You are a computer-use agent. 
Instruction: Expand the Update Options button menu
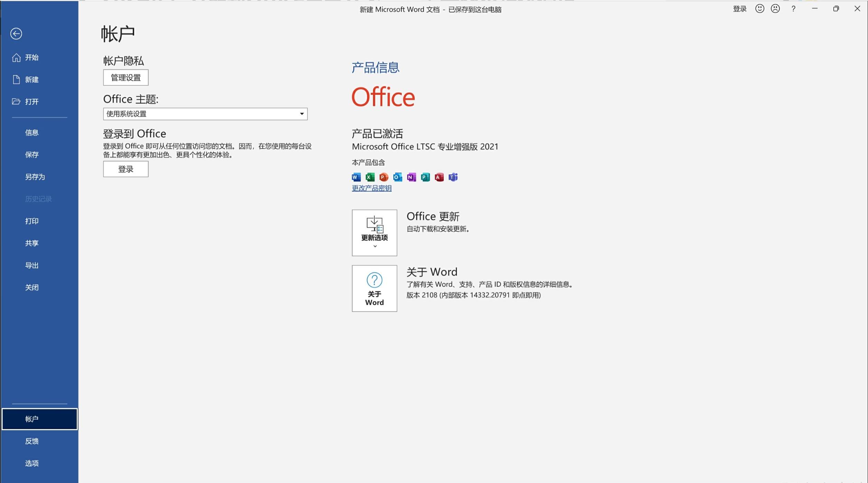coord(374,233)
